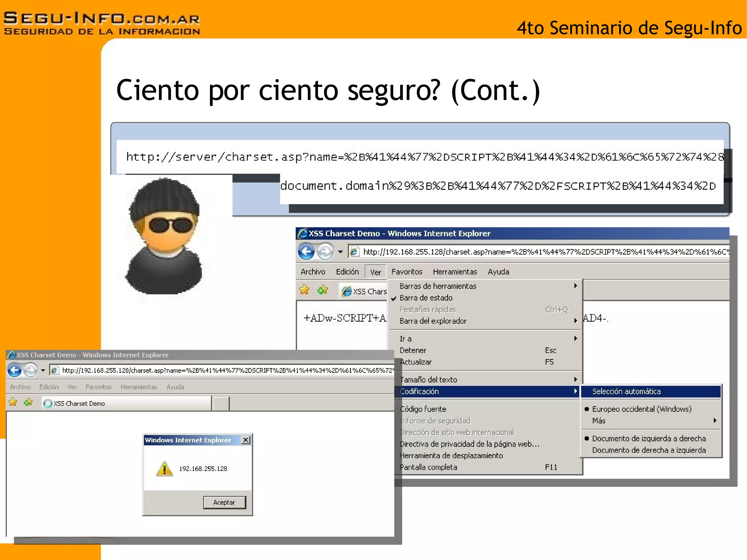The image size is (747, 560).
Task: Click IE logo in lower window title bar
Action: pos(12,355)
